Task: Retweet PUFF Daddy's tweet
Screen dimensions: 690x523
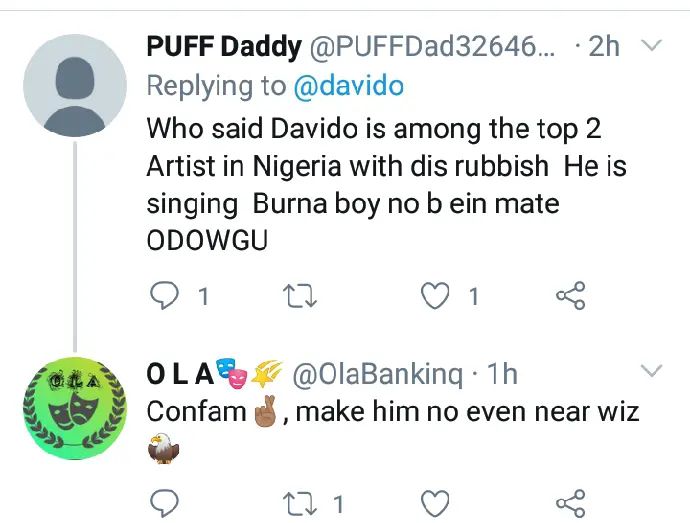Action: (x=300, y=296)
